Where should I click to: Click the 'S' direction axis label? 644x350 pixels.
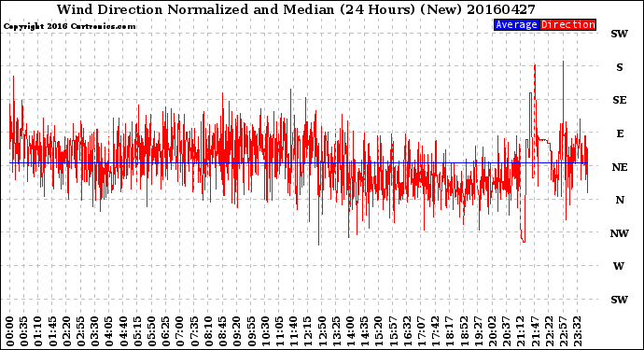pos(620,67)
